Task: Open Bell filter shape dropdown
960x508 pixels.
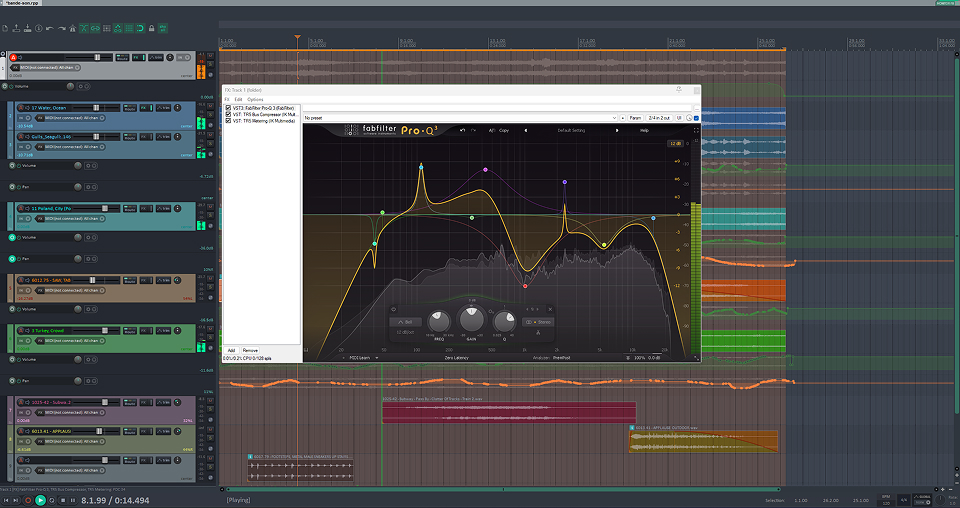Action: pos(405,322)
